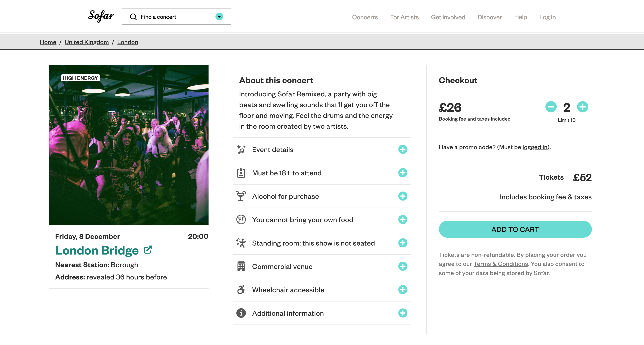
Task: Click the logged in promo code link
Action: 535,147
